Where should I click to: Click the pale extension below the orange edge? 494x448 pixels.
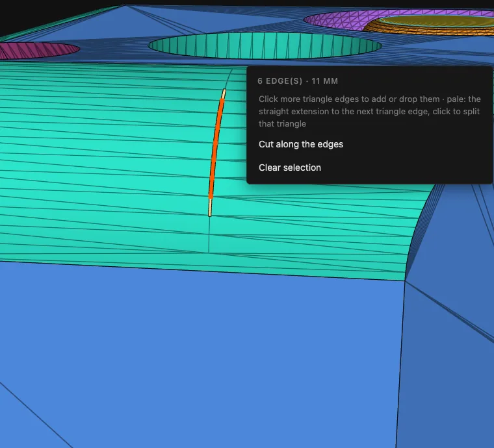click(210, 207)
